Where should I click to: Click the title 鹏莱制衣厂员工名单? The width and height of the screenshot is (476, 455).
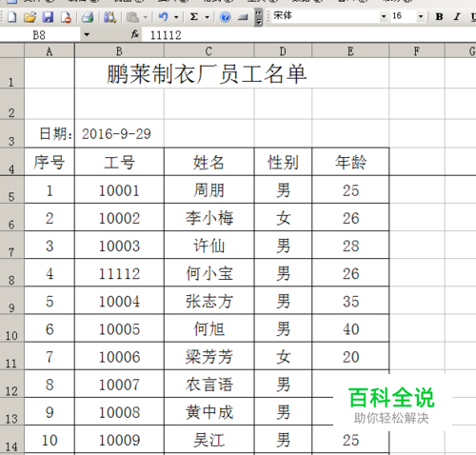[207, 74]
